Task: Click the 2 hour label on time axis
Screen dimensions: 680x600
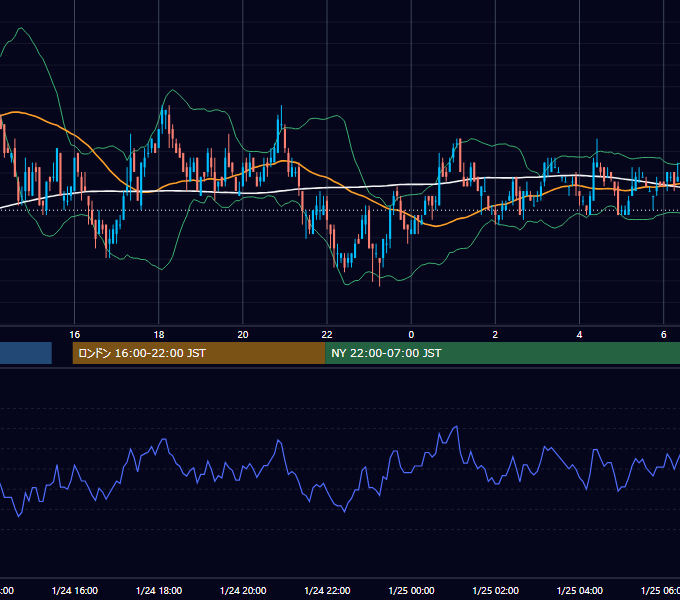Action: click(495, 334)
